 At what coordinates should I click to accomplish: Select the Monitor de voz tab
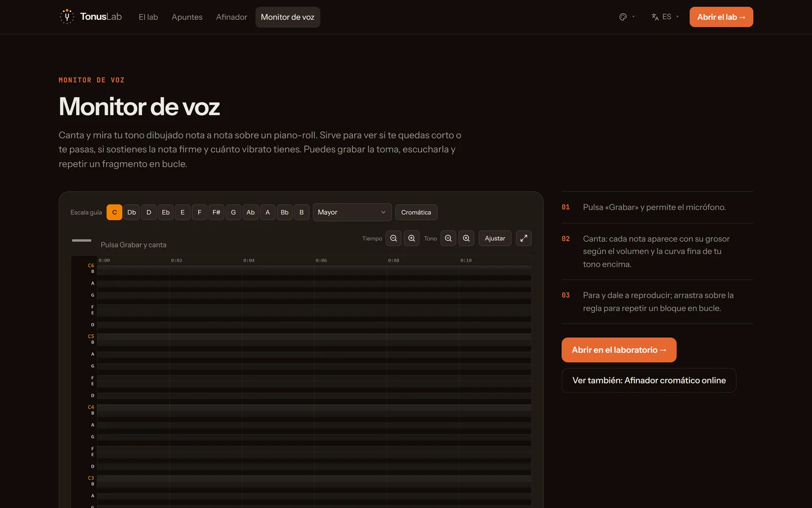point(288,17)
